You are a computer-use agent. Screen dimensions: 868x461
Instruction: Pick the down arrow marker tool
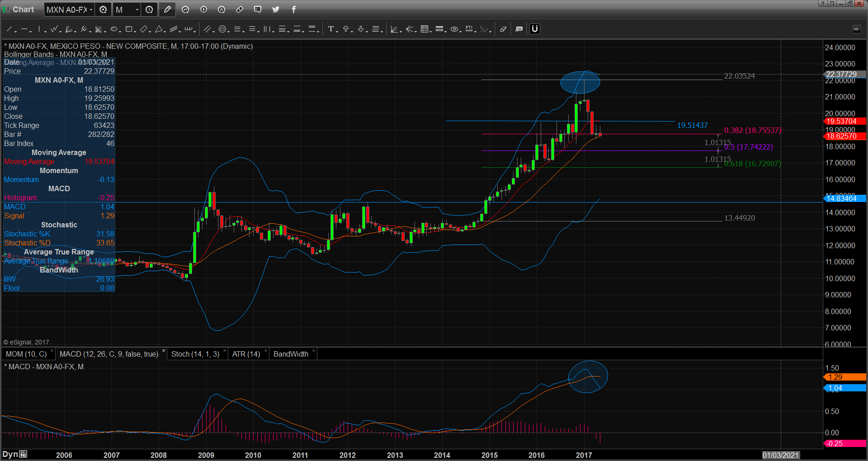pyautogui.click(x=361, y=29)
